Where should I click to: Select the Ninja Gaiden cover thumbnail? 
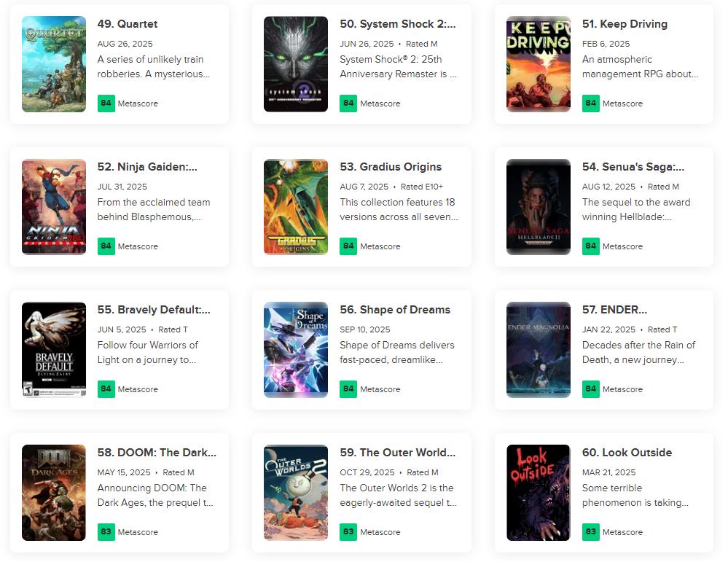[54, 207]
